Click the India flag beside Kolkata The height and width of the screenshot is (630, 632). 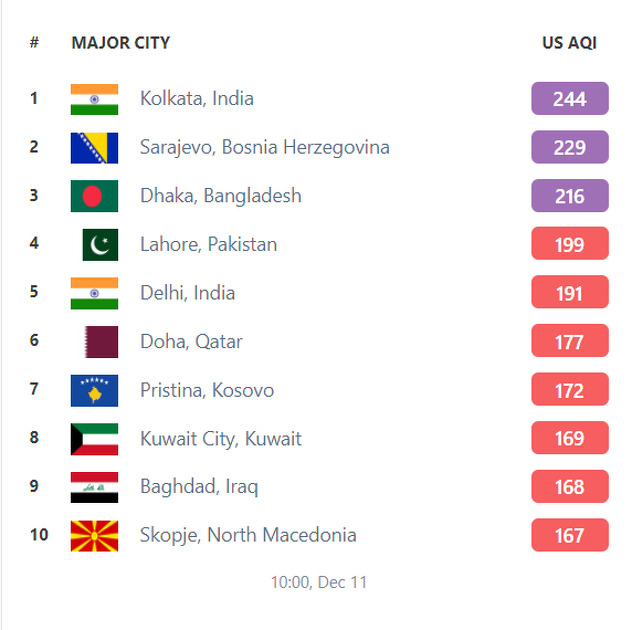coord(94,99)
